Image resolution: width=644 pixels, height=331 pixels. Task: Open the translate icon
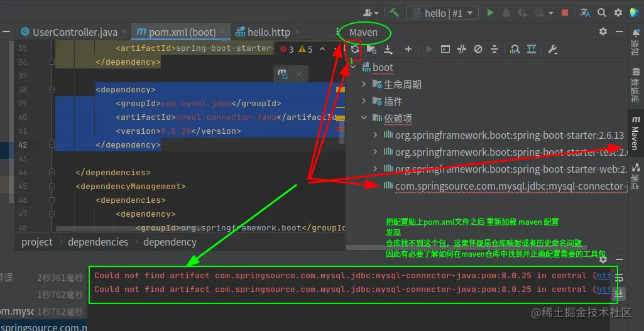click(x=586, y=13)
